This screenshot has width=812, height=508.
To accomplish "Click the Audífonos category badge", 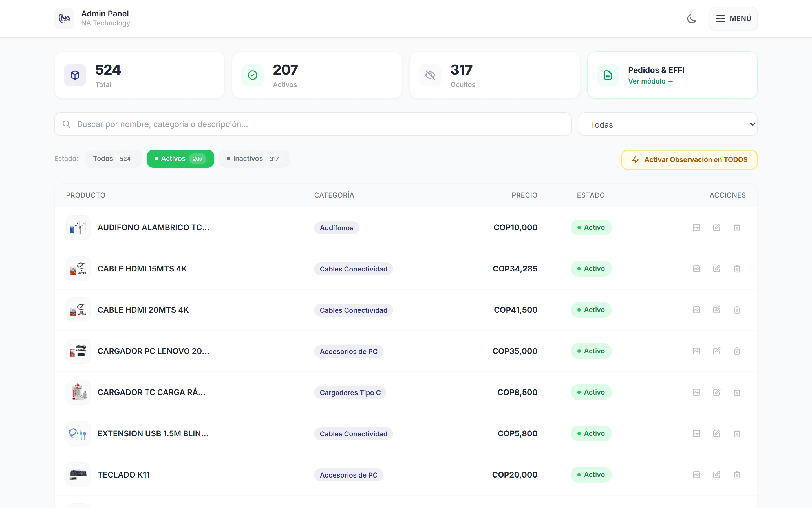I will pyautogui.click(x=336, y=228).
